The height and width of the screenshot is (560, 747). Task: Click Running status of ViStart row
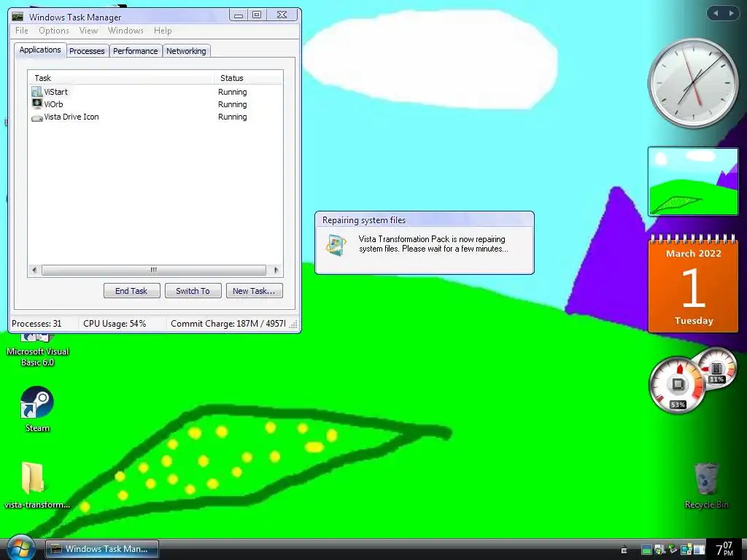233,92
